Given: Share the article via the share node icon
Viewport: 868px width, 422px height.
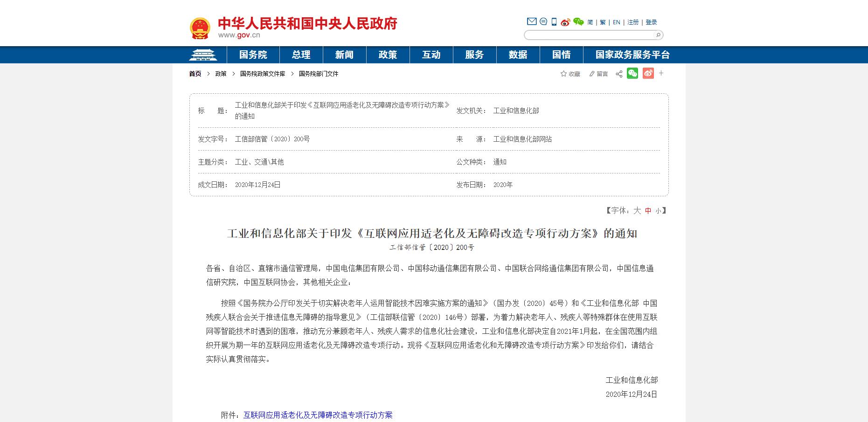Looking at the screenshot, I should pyautogui.click(x=619, y=73).
